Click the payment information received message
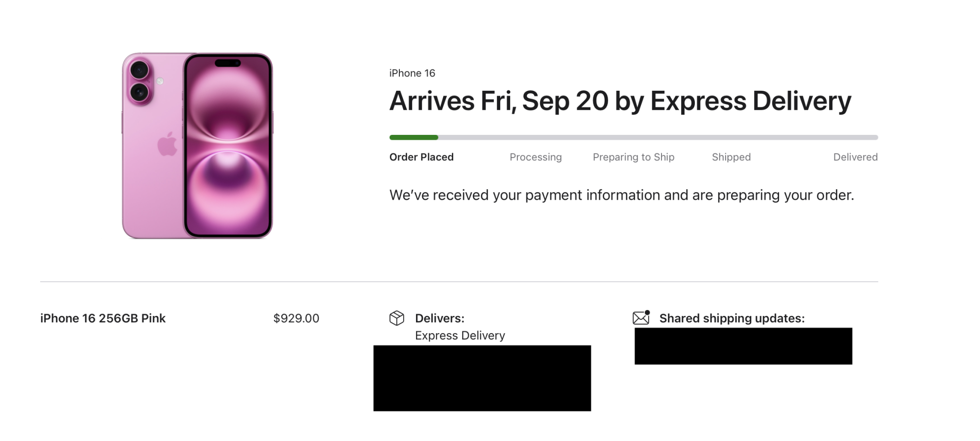 (622, 195)
